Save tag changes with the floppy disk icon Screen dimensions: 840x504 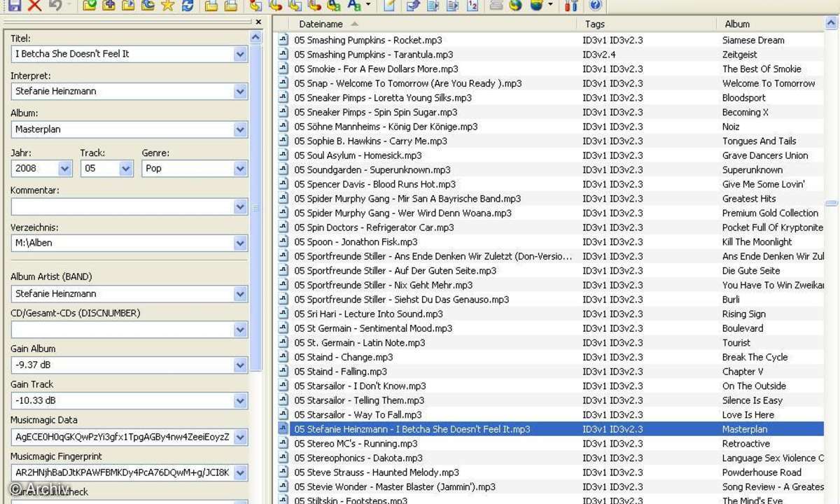(x=14, y=6)
